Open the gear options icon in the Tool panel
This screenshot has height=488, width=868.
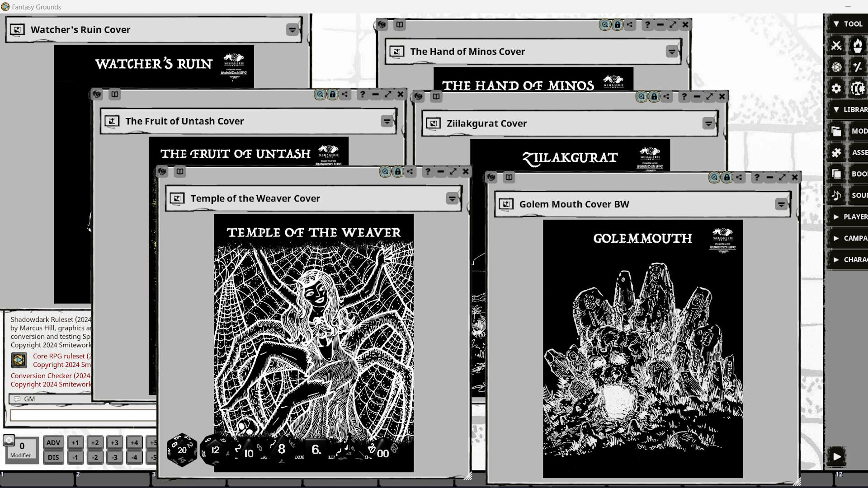point(837,89)
